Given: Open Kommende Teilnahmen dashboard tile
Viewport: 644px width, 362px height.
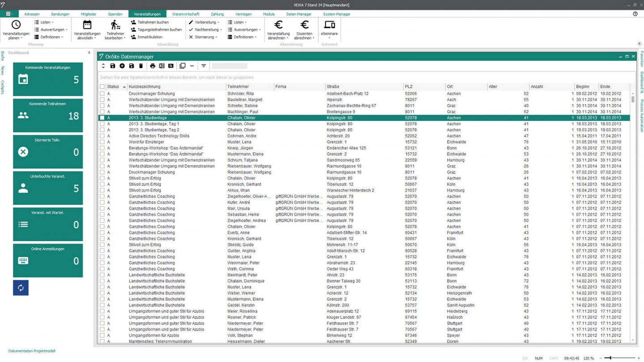Looking at the screenshot, I should pos(48,115).
